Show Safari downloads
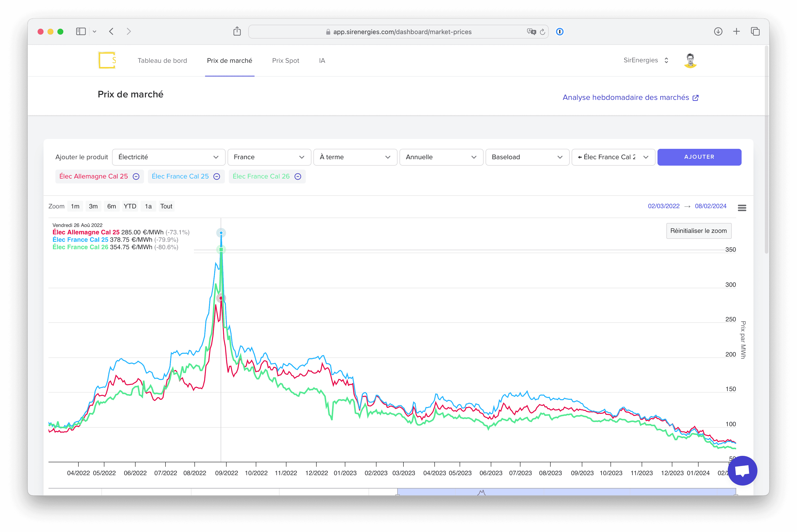This screenshot has height=532, width=797. point(718,32)
